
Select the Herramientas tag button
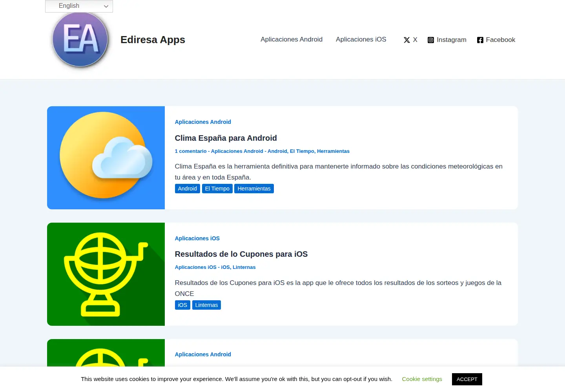click(254, 189)
